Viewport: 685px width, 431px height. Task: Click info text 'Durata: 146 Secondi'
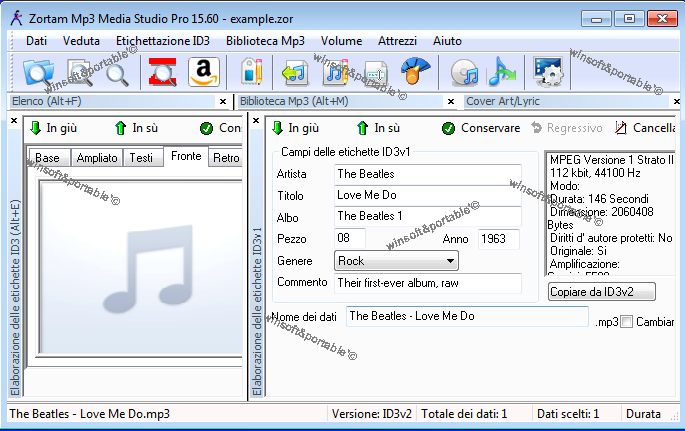[599, 199]
